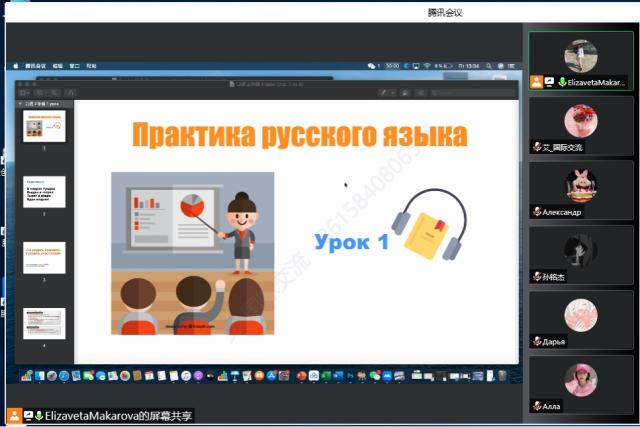Click the muted mic icon beside Александр
The image size is (640, 427).
click(x=537, y=212)
